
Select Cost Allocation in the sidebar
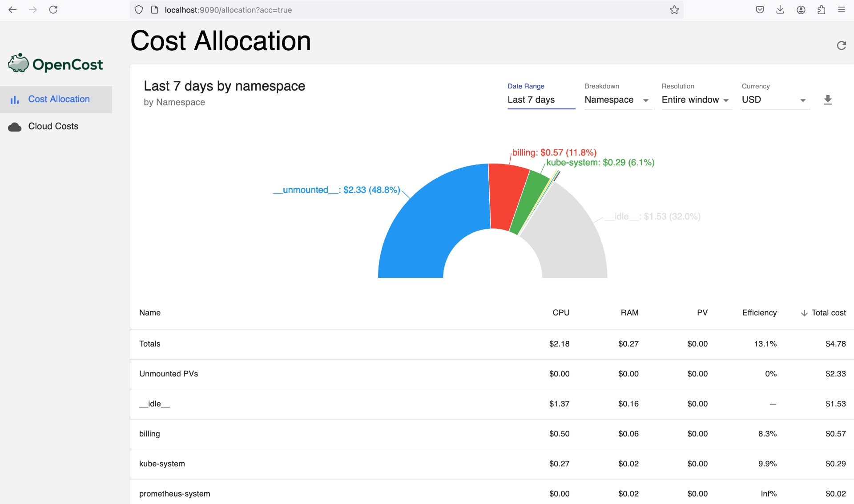[x=59, y=99]
